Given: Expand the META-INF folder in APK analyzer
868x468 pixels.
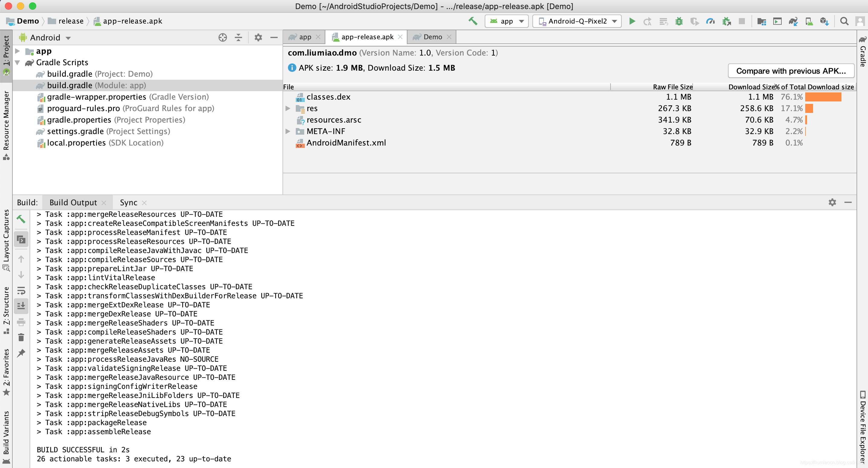Looking at the screenshot, I should point(288,131).
